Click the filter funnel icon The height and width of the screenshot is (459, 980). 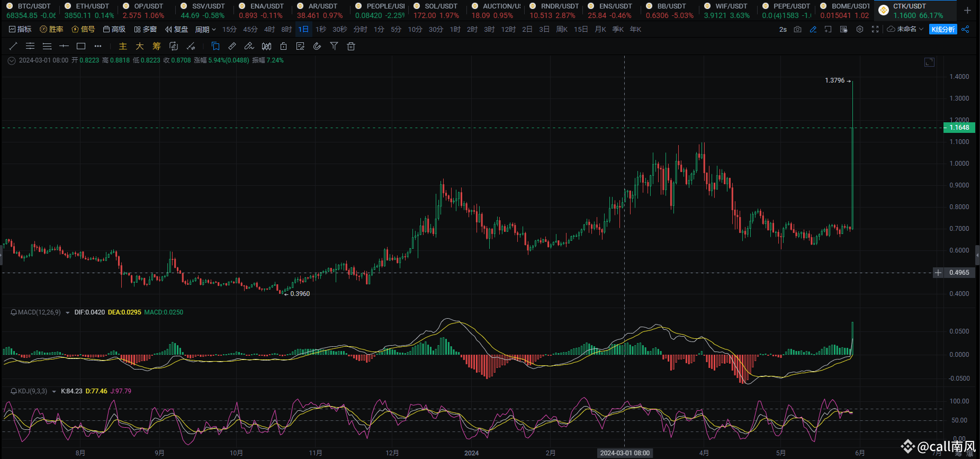pyautogui.click(x=334, y=47)
